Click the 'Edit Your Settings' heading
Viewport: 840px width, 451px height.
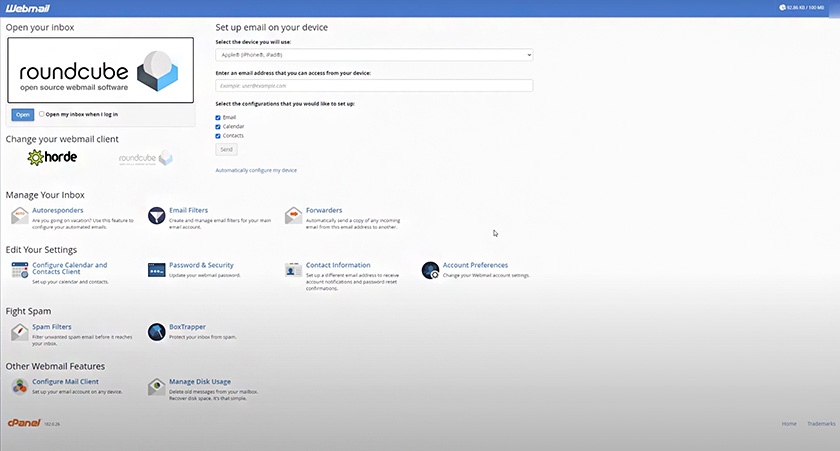pos(41,250)
